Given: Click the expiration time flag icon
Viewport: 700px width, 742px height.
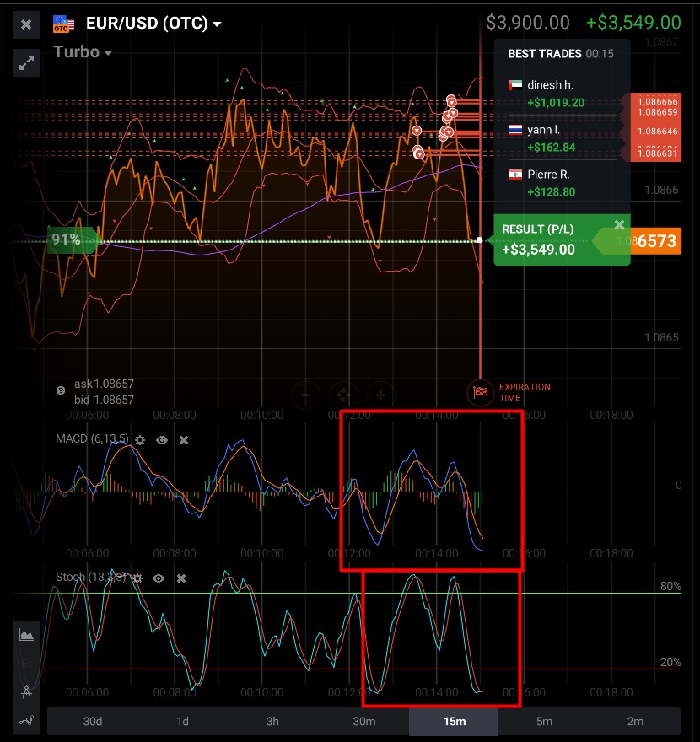Looking at the screenshot, I should 481,392.
